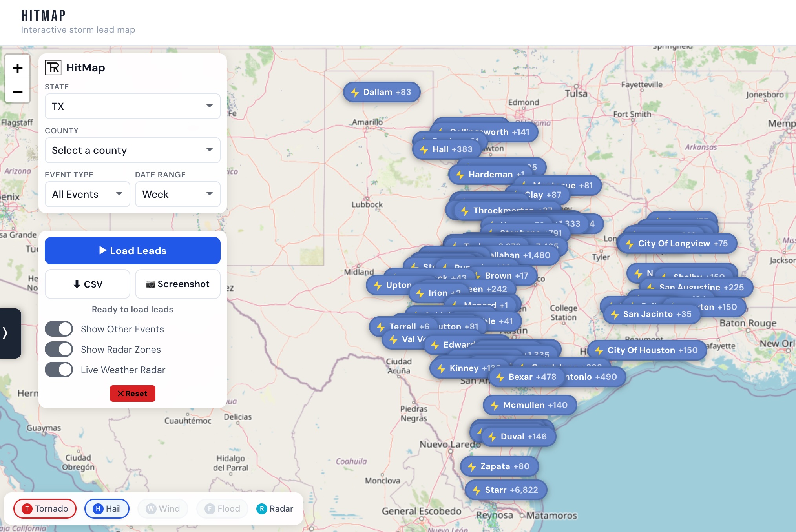Download leads with the CSV button
796x532 pixels.
(88, 284)
